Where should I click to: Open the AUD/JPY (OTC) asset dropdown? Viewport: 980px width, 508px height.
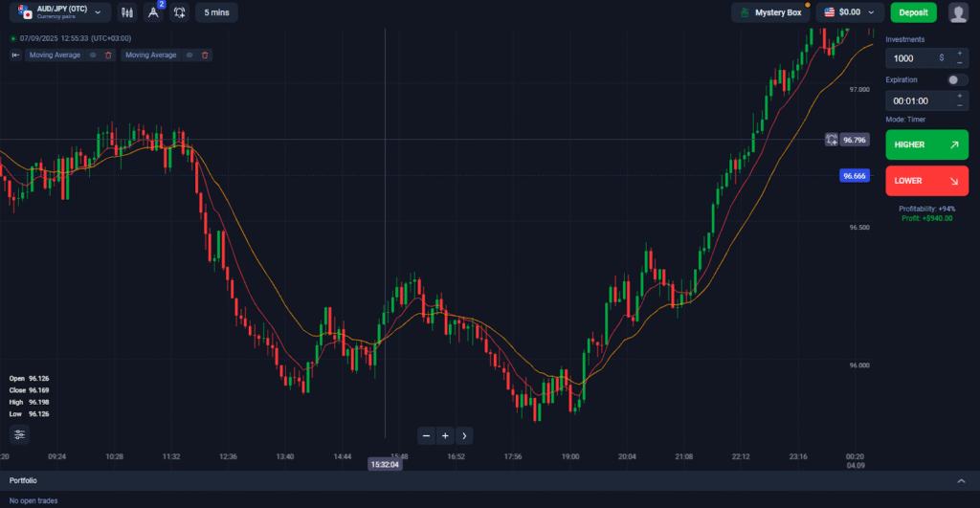point(57,12)
